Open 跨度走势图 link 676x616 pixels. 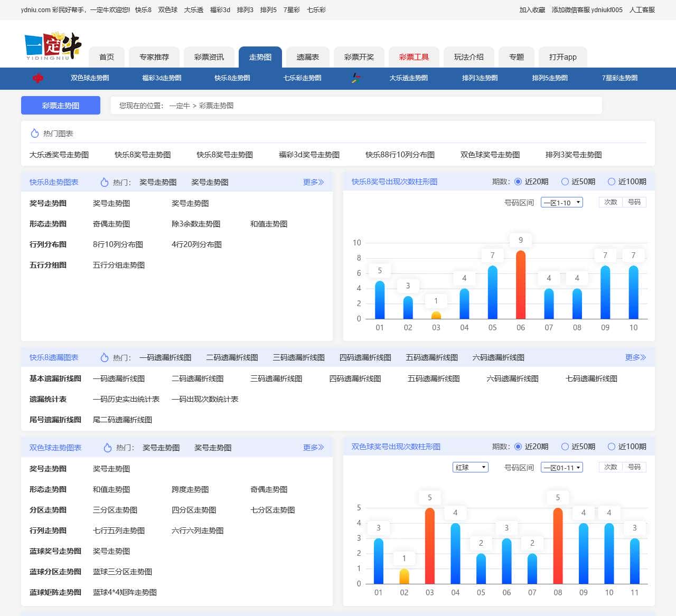pyautogui.click(x=190, y=489)
